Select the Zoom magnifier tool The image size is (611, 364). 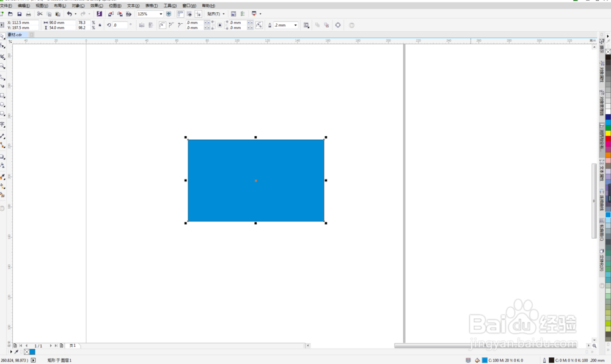(2, 67)
